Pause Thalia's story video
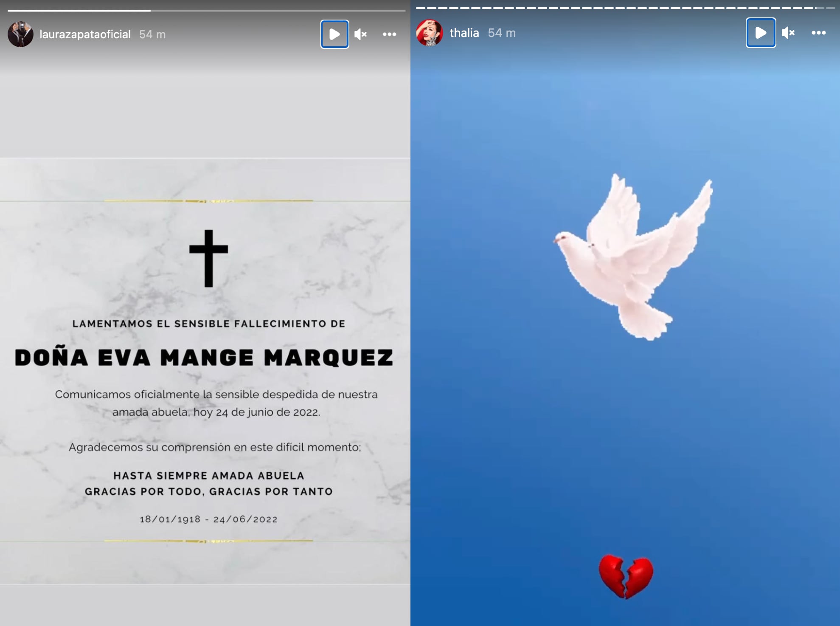 coord(760,32)
